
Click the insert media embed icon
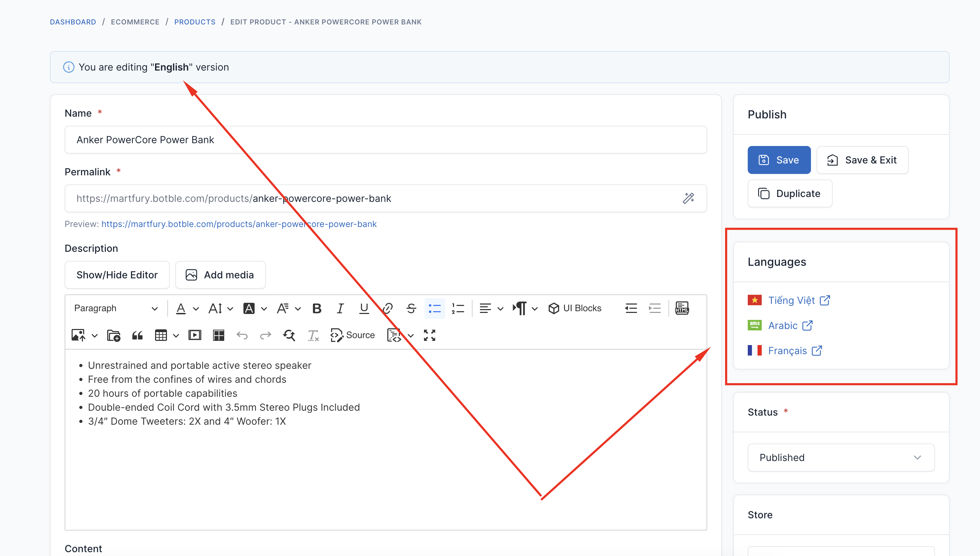(195, 335)
